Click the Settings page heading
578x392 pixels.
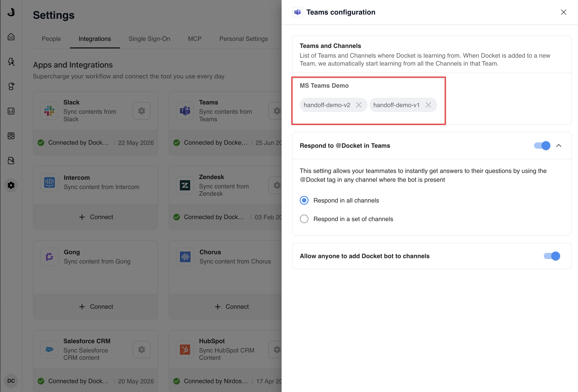(54, 15)
